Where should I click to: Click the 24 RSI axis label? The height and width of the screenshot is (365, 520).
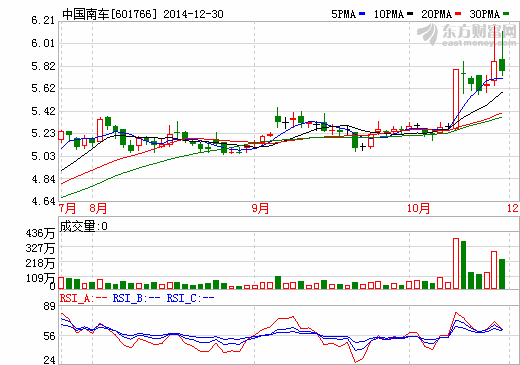click(49, 360)
